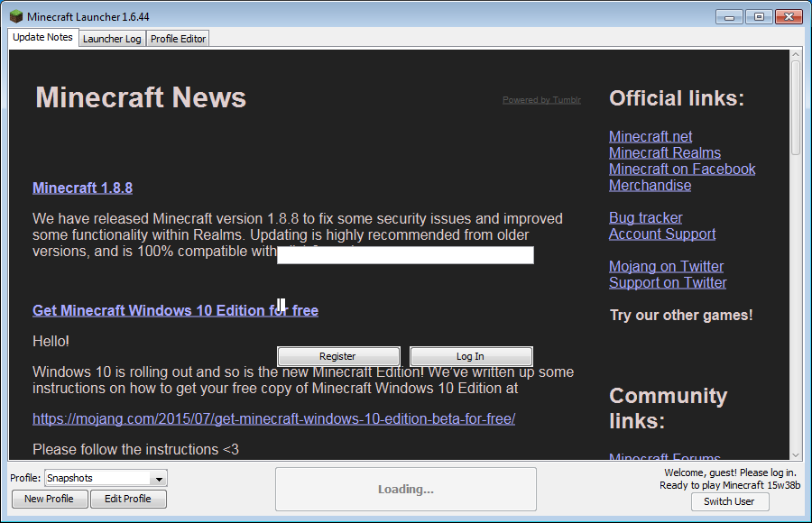Viewport: 812px width, 523px height.
Task: Follow the mojang.com Windows 10 beta URL
Action: point(274,419)
